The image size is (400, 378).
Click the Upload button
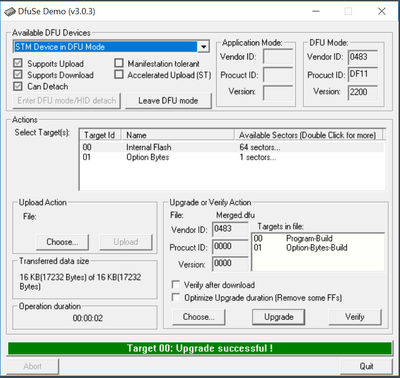point(126,242)
